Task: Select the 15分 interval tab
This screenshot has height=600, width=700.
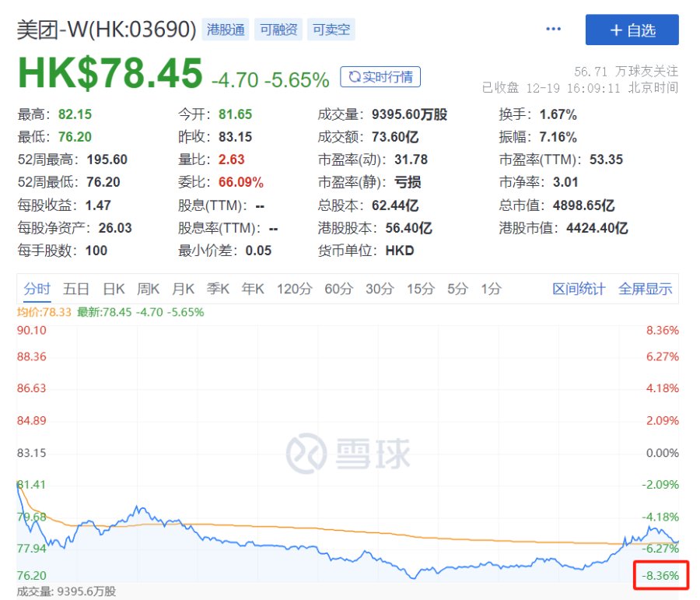Action: point(421,289)
